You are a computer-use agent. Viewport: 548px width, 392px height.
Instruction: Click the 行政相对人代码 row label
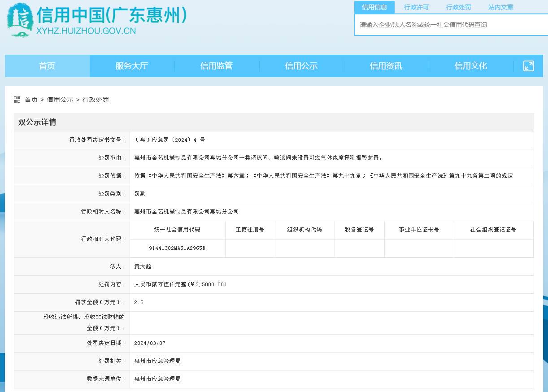click(x=103, y=239)
